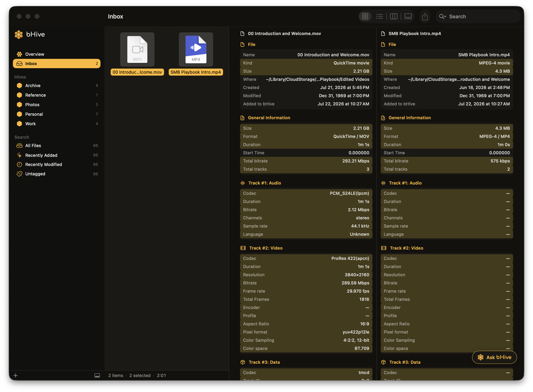Collapse General Information for the MP4

pyautogui.click(x=410, y=118)
